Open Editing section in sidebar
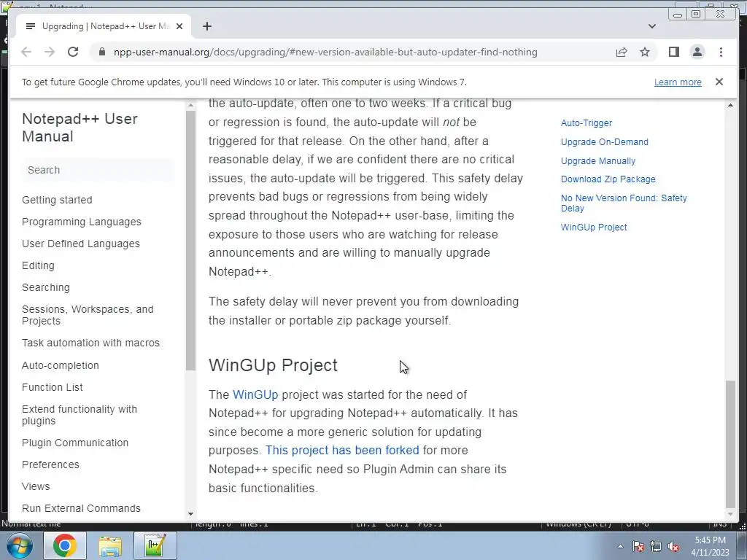The image size is (747, 560). click(38, 265)
